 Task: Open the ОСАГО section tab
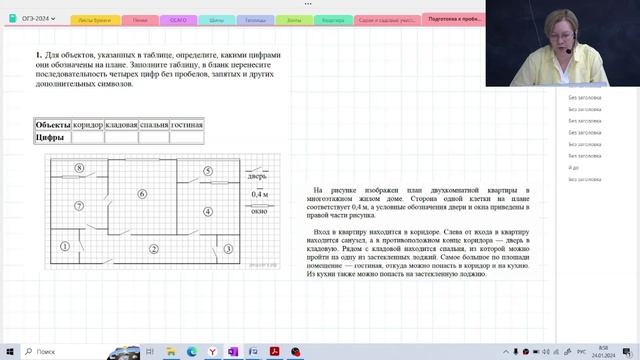pos(178,20)
